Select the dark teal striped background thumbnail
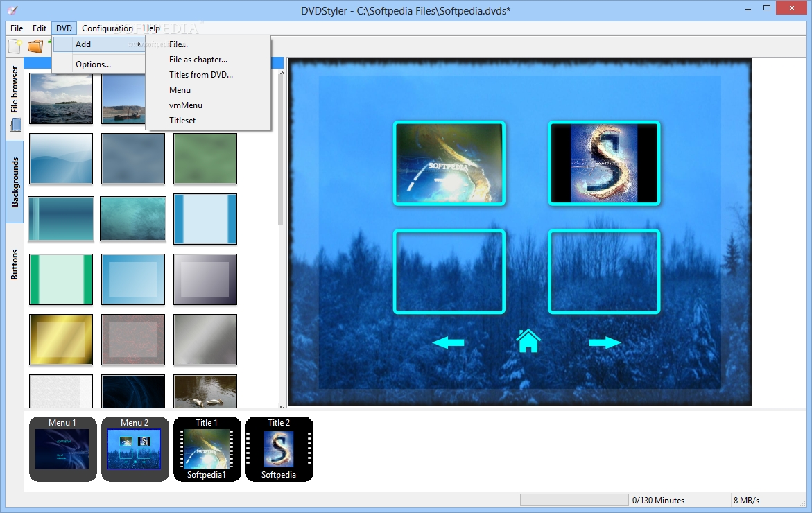812x513 pixels. (61, 218)
